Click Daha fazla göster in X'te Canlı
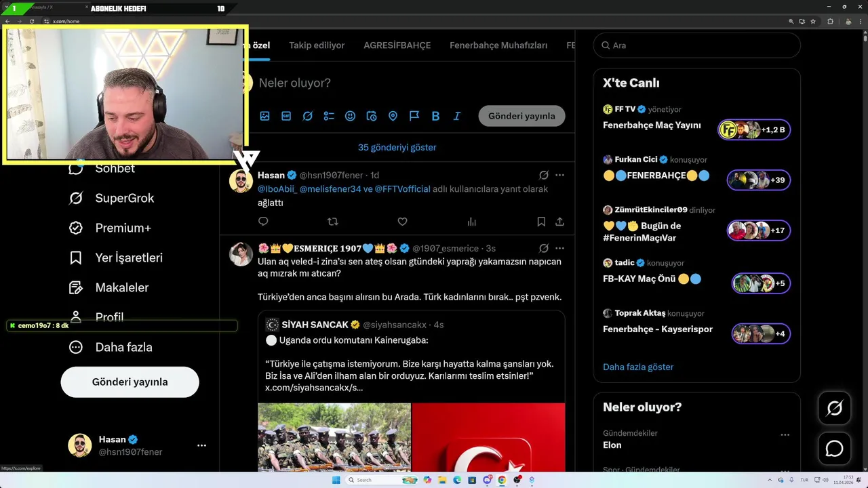This screenshot has width=868, height=488. [638, 367]
